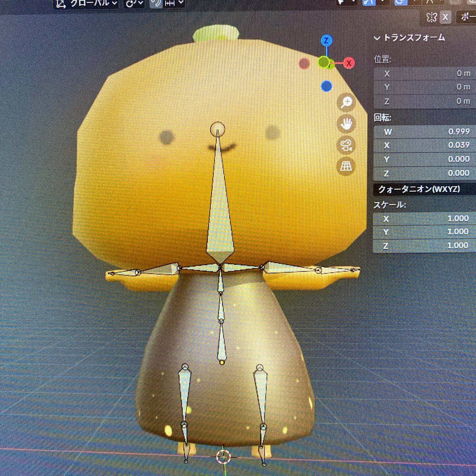Click the 回転 X field showing 0.039
The width and height of the screenshot is (476, 476).
425,145
